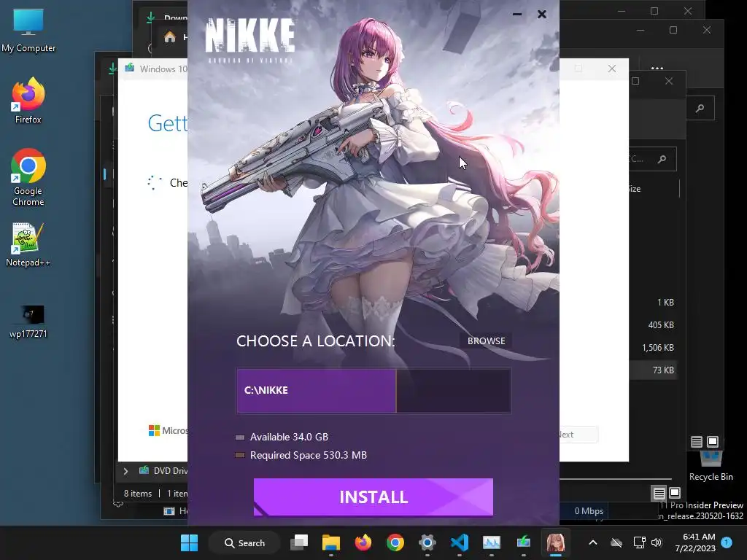Close the topmost background dark window
This screenshot has width=747, height=560.
(687, 10)
